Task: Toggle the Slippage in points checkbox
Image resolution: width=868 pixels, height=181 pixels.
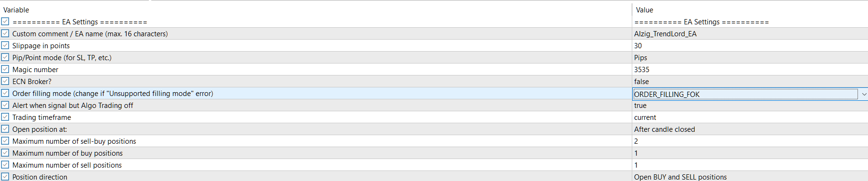Action: click(x=5, y=45)
